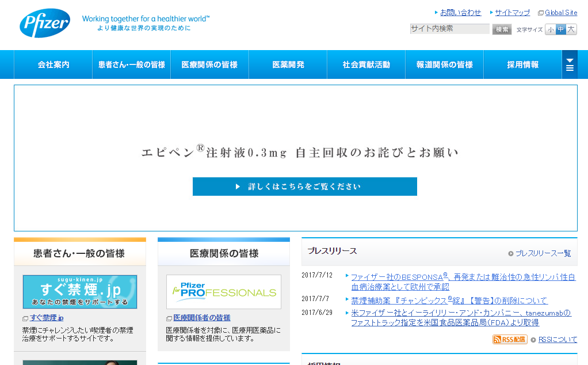Screen dimensions: 588x365
Task: Click the new-window icon beside 医療関係者の皆様
Action: pos(169,318)
